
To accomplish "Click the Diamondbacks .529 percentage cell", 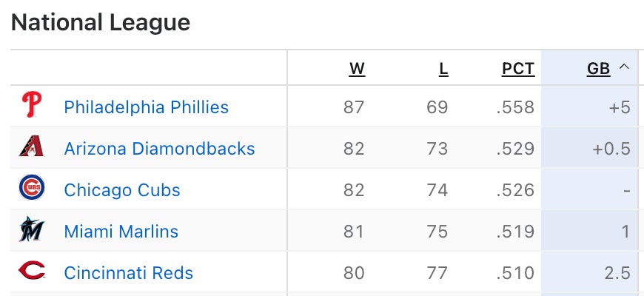I will point(515,149).
